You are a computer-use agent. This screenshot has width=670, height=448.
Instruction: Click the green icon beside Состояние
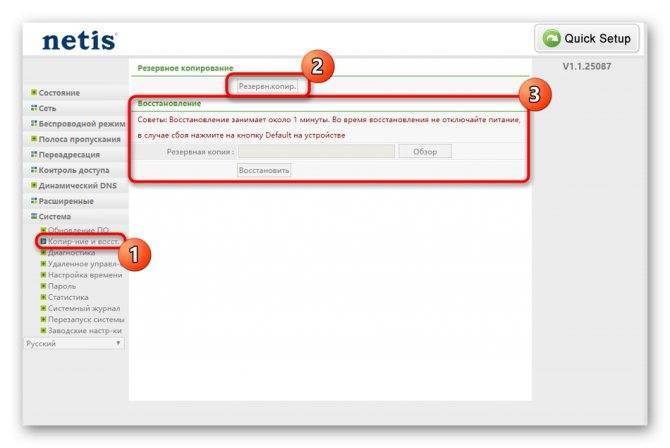click(x=34, y=92)
